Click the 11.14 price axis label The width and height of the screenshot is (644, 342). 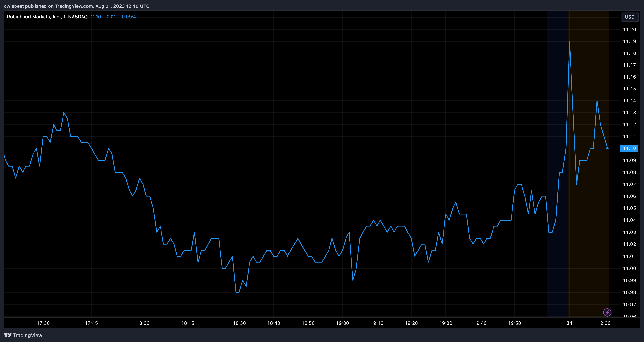click(629, 101)
